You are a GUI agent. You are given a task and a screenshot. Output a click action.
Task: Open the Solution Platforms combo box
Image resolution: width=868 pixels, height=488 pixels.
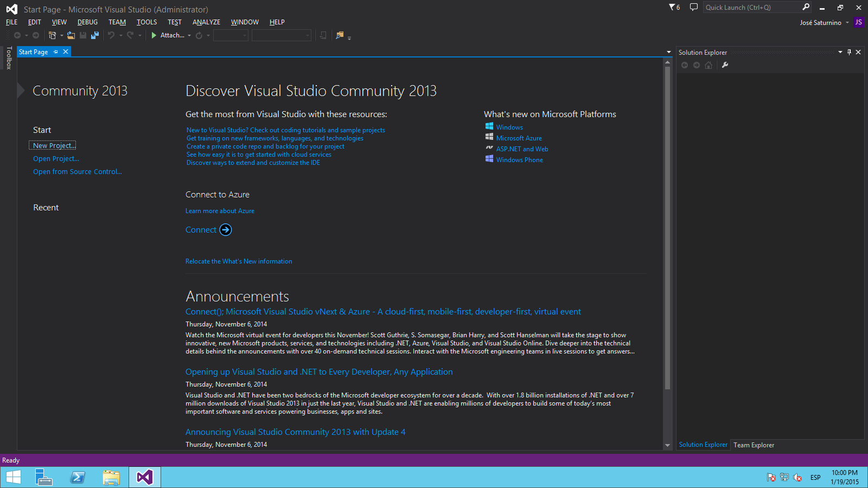(282, 35)
